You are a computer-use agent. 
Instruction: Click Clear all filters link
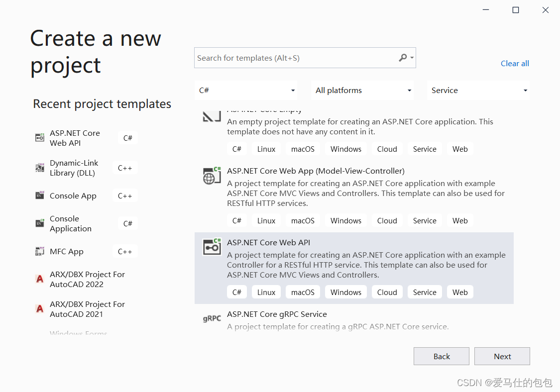point(515,64)
